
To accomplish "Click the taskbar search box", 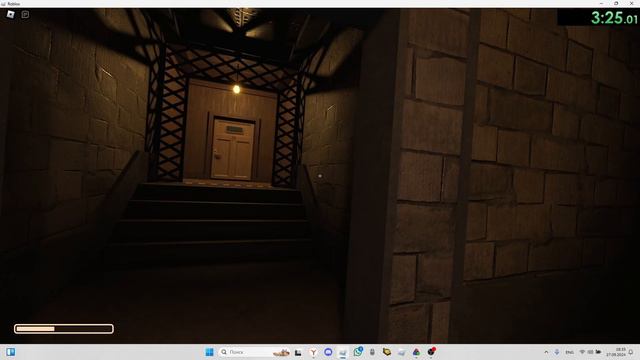I will [255, 352].
